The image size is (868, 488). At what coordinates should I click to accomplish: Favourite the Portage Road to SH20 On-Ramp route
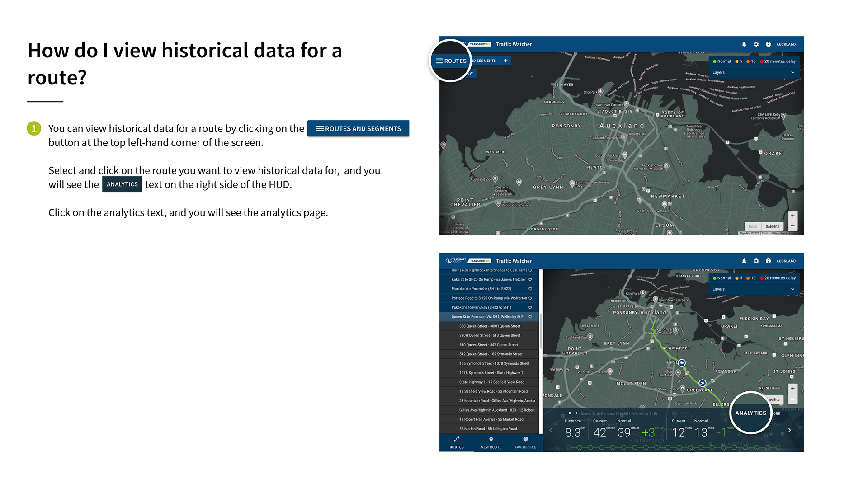530,298
